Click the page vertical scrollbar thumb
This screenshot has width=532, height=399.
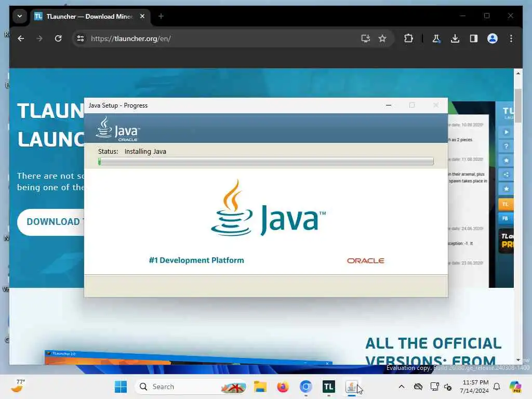pyautogui.click(x=518, y=105)
